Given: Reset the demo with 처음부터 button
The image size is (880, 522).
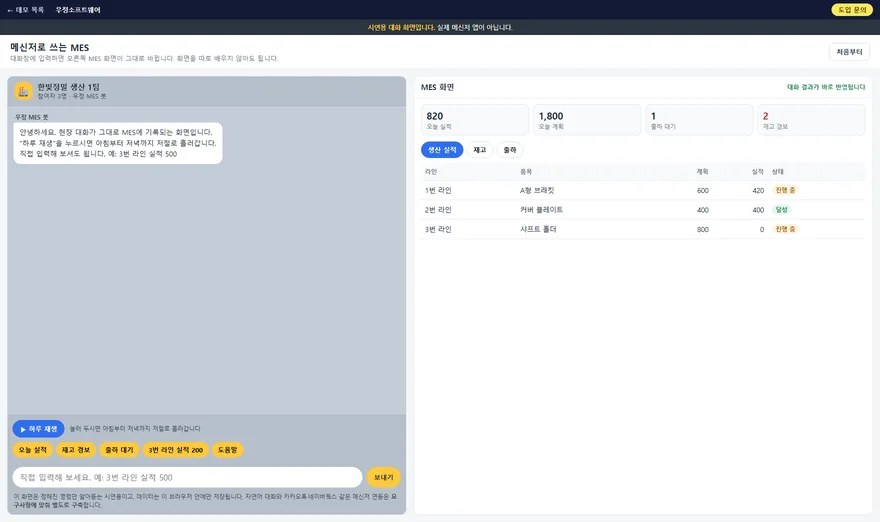Looking at the screenshot, I should [x=849, y=52].
